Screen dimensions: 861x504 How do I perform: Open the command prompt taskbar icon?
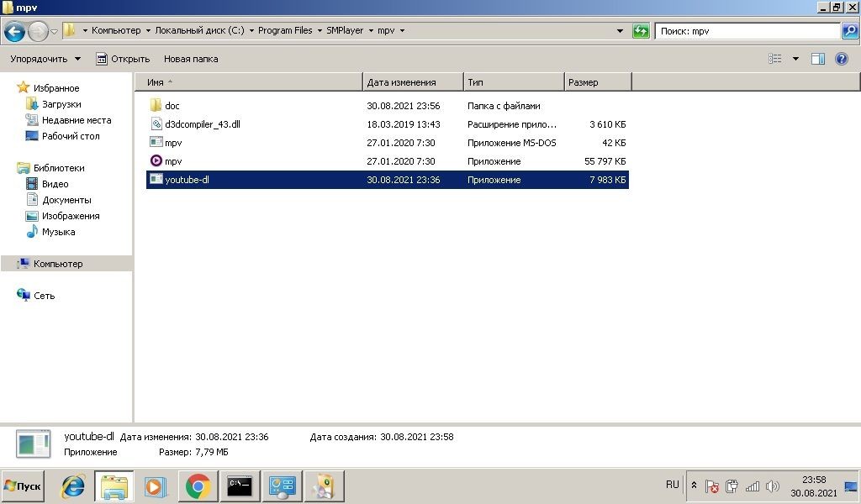coord(240,486)
